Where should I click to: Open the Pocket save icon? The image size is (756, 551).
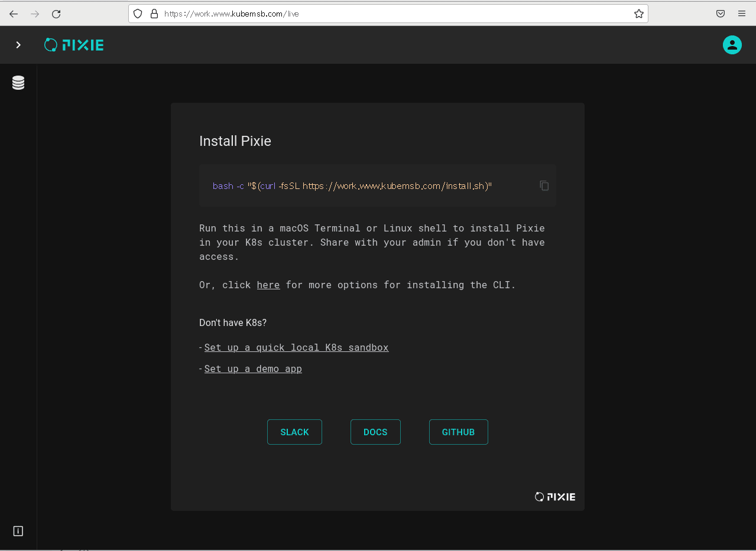721,14
